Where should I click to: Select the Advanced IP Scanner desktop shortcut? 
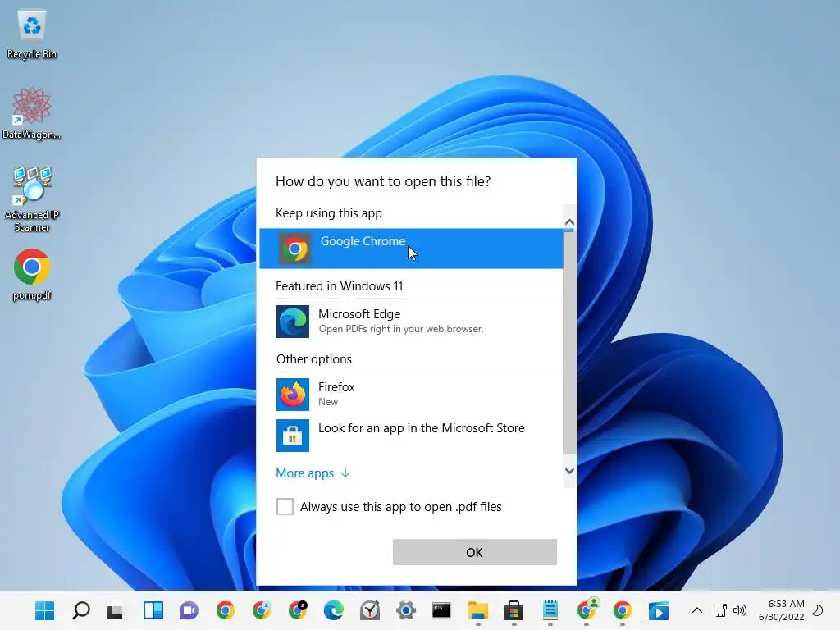click(32, 199)
